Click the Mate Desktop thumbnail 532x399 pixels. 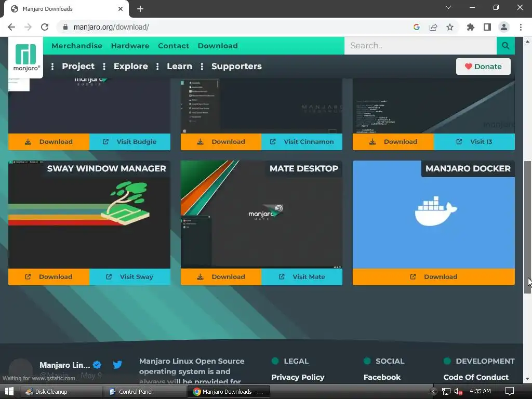[262, 215]
